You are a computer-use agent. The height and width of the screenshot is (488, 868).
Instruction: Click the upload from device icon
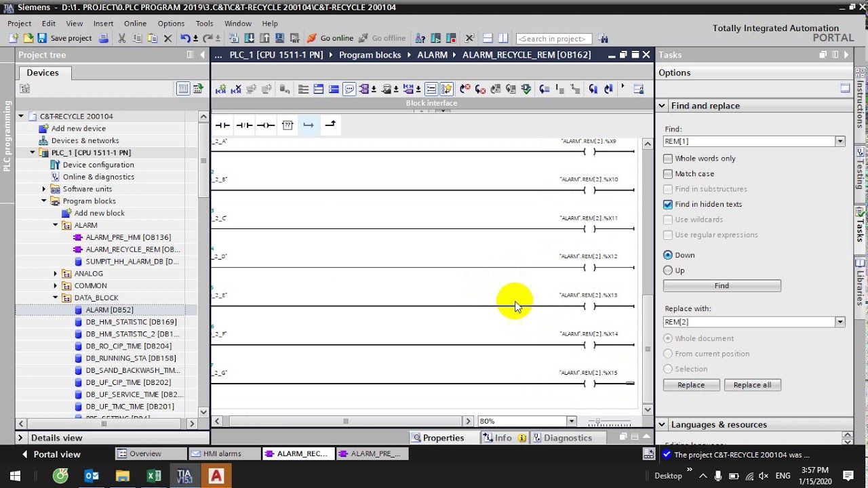tap(264, 38)
